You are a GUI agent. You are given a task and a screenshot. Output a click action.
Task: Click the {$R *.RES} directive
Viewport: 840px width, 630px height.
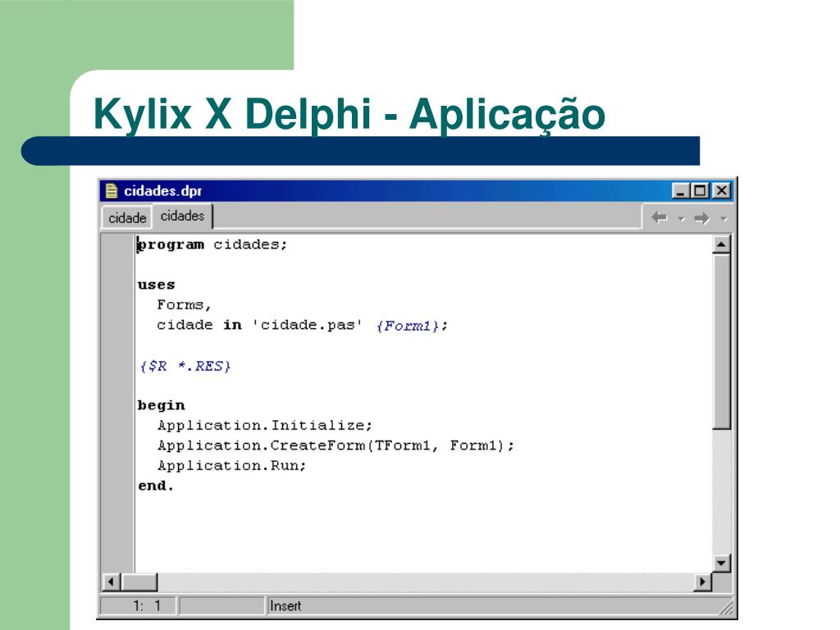tap(185, 367)
